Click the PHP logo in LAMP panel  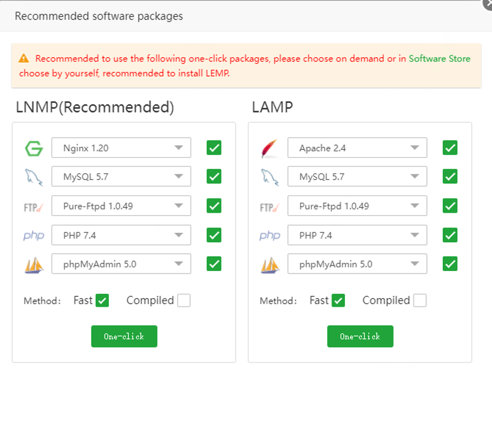[270, 235]
